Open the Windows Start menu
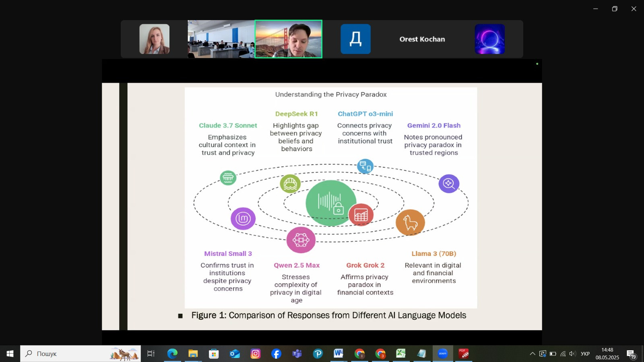This screenshot has height=362, width=644. [10, 354]
